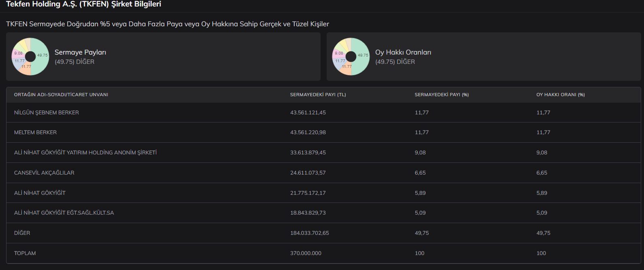Image resolution: width=644 pixels, height=270 pixels.
Task: Click the "Sermaye Payları" chart title
Action: (x=80, y=52)
